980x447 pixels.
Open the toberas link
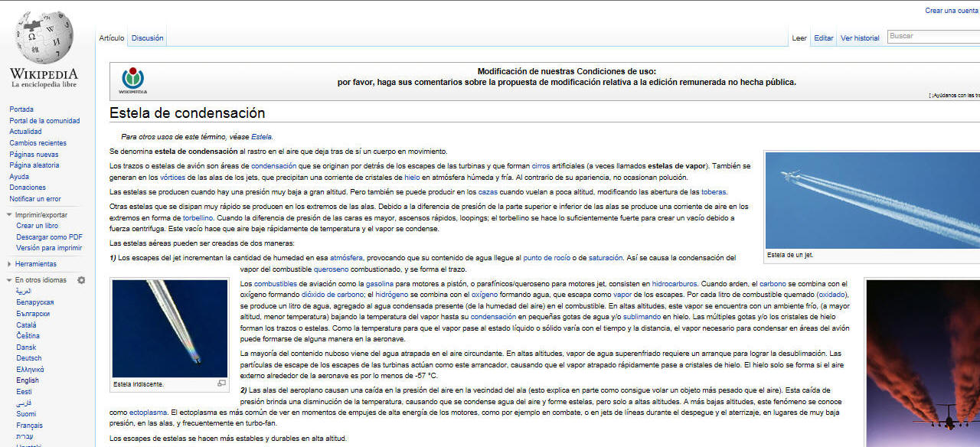(x=714, y=192)
